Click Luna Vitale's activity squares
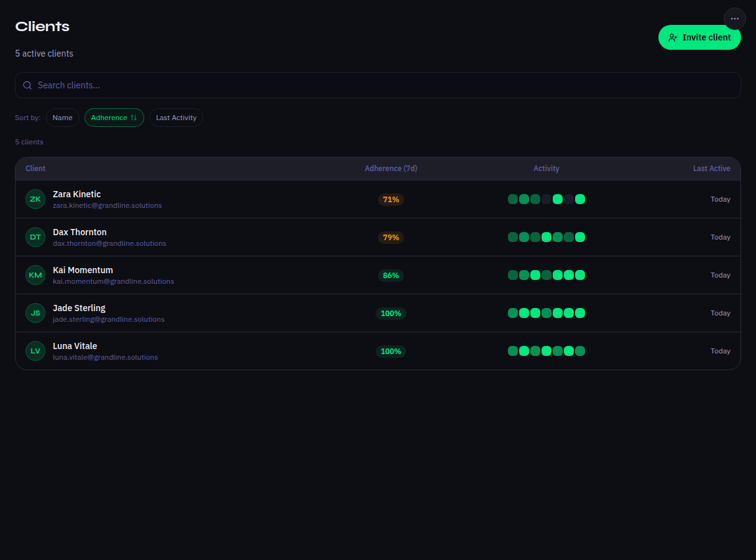This screenshot has width=756, height=560. click(546, 351)
